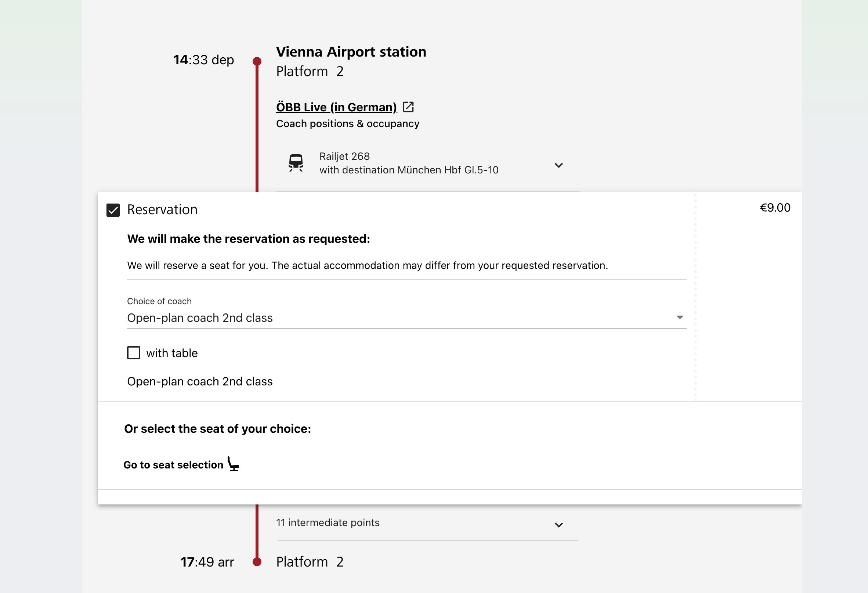Expand Railjet 268 details with the chevron
This screenshot has width=868, height=593.
pyautogui.click(x=559, y=165)
